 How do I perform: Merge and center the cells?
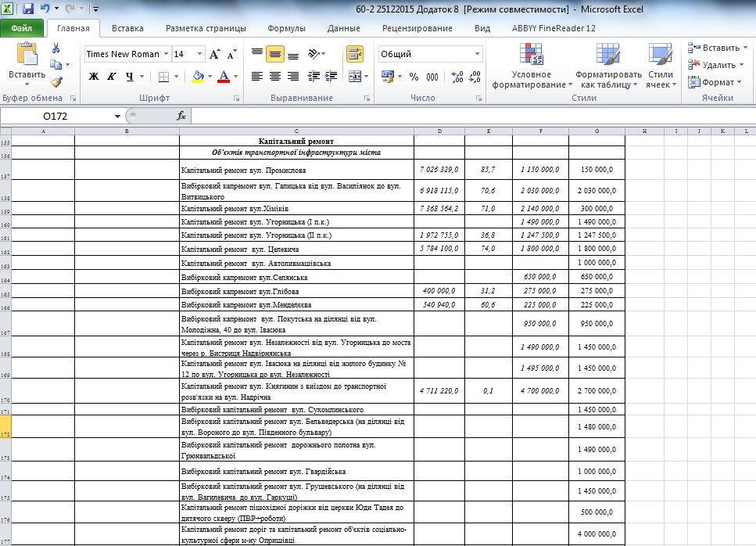click(x=354, y=76)
